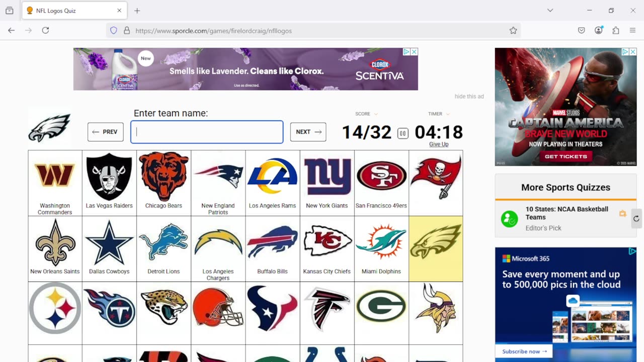Close the NFL Logos Quiz tab
Viewport: 644px width, 362px height.
click(x=119, y=11)
